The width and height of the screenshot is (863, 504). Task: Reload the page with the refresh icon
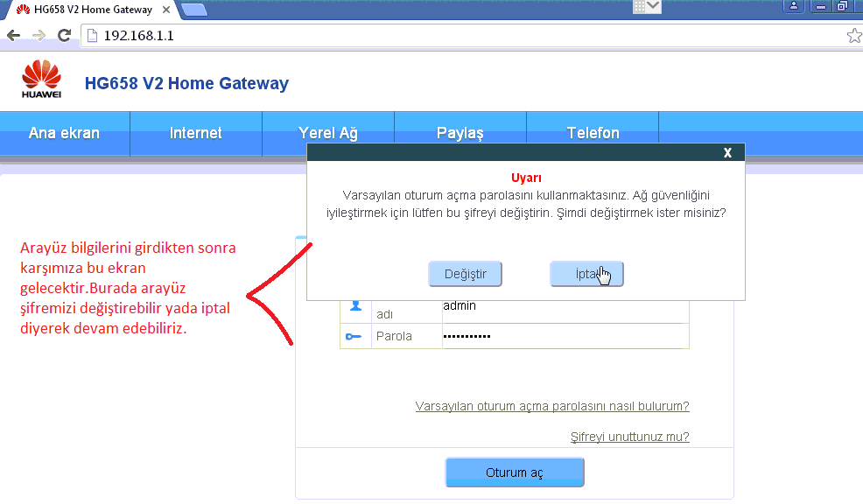click(65, 36)
